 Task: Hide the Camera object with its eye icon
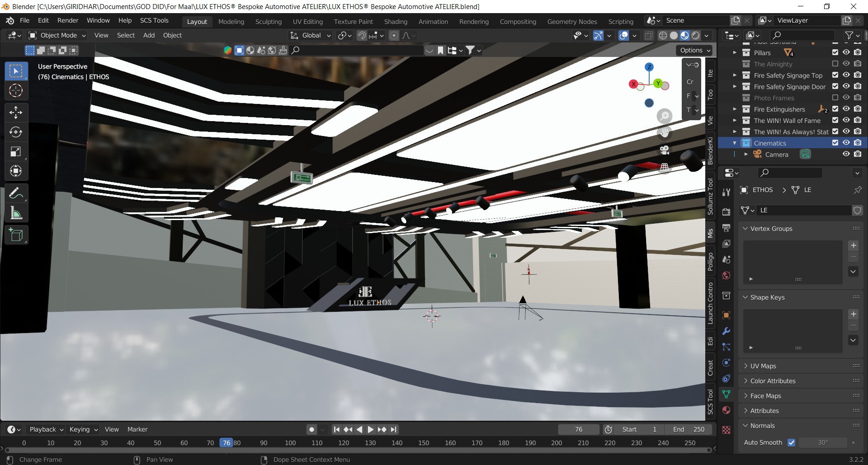click(846, 154)
